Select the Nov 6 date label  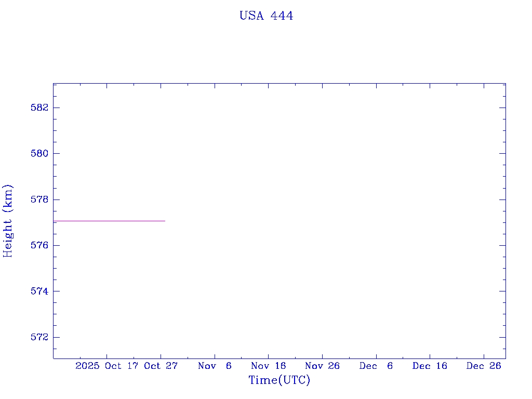click(x=215, y=366)
